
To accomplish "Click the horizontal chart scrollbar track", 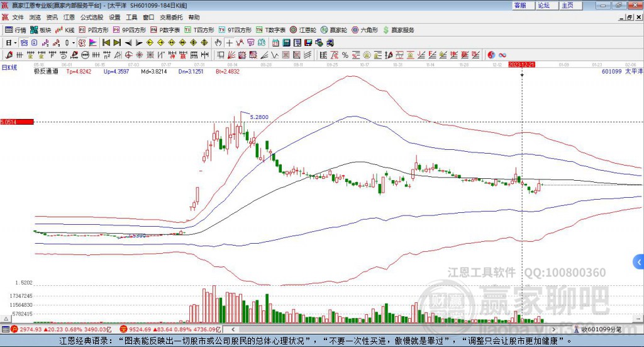I will 394,329.
